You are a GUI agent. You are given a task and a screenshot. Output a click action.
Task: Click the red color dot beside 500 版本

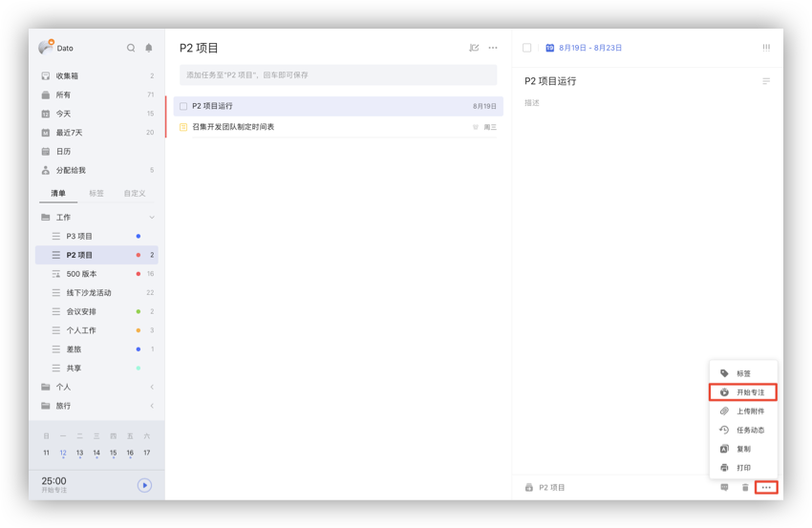(139, 274)
